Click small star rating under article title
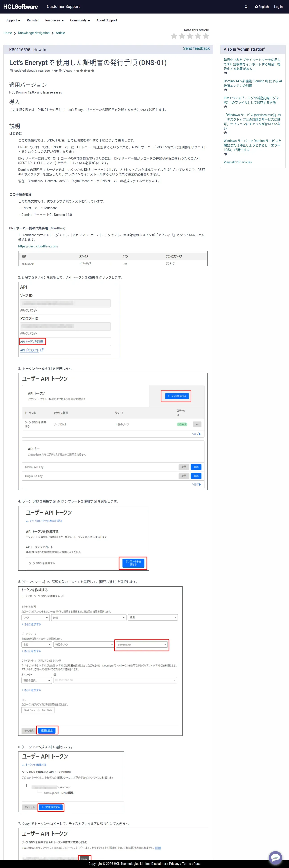Screen dimensions: 289x868 85,71
